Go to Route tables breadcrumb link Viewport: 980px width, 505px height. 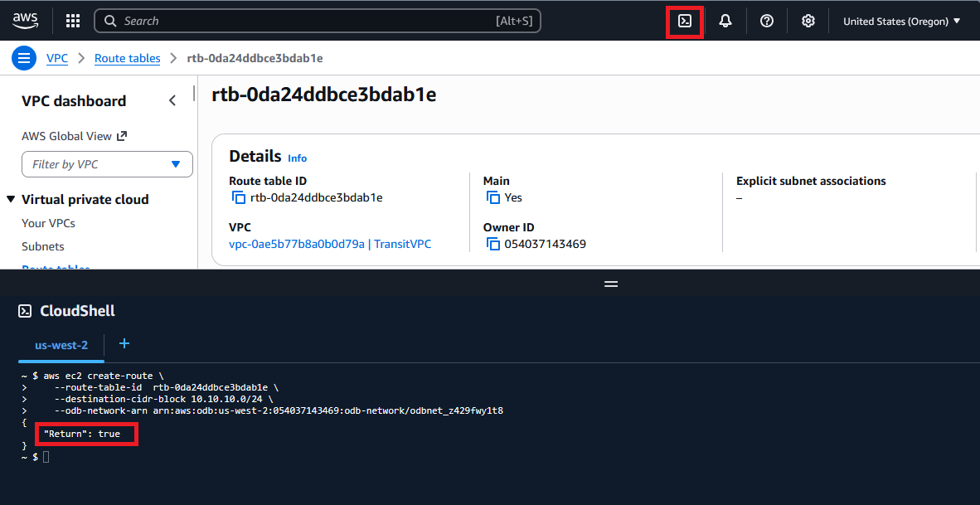[127, 58]
